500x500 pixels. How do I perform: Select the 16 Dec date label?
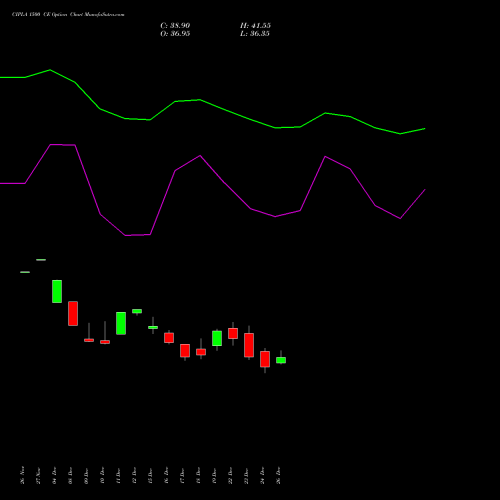166,475
